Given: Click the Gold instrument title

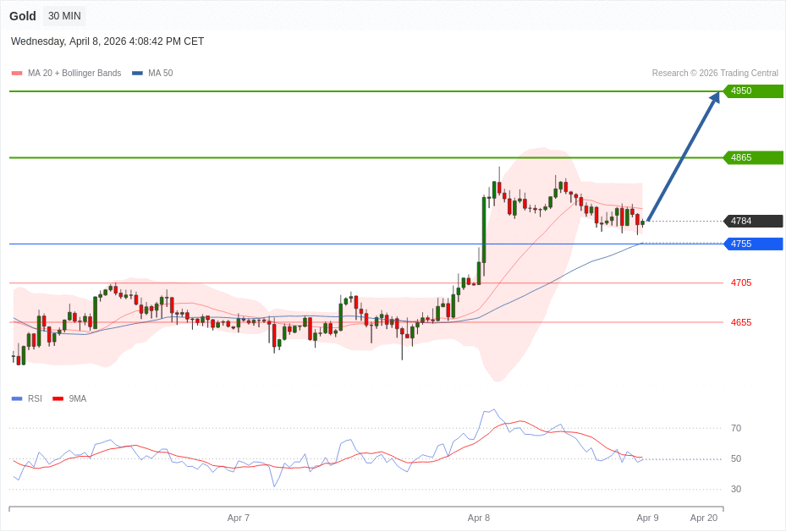Looking at the screenshot, I should 23,16.
